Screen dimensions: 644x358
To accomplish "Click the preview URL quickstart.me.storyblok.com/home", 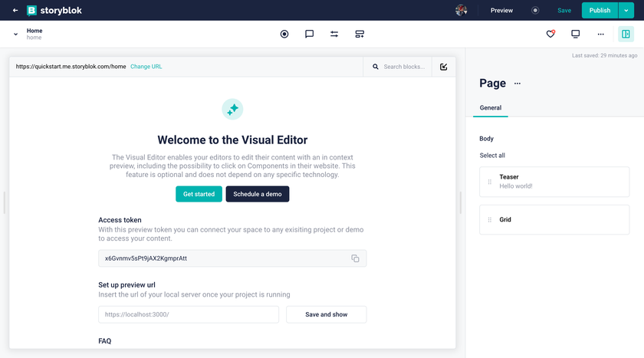I will point(71,67).
